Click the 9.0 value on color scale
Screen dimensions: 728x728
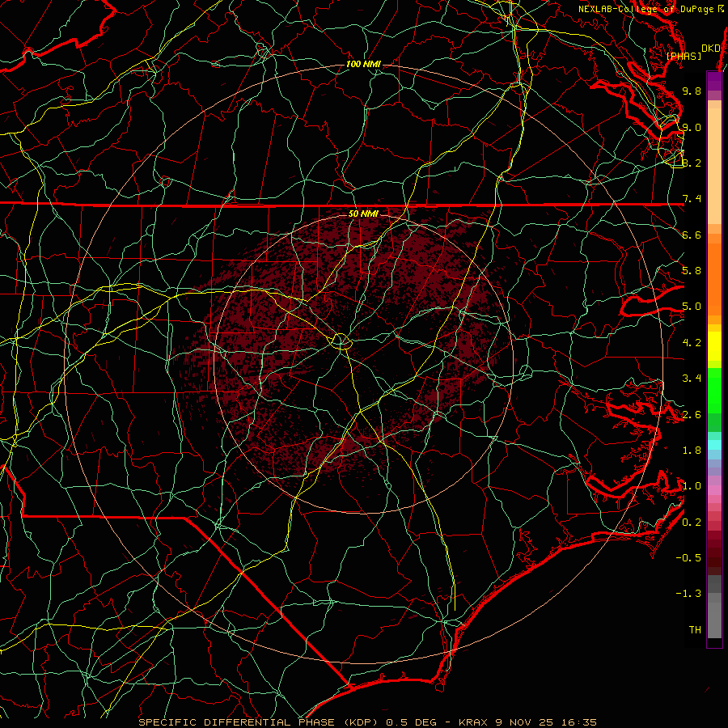(x=692, y=127)
